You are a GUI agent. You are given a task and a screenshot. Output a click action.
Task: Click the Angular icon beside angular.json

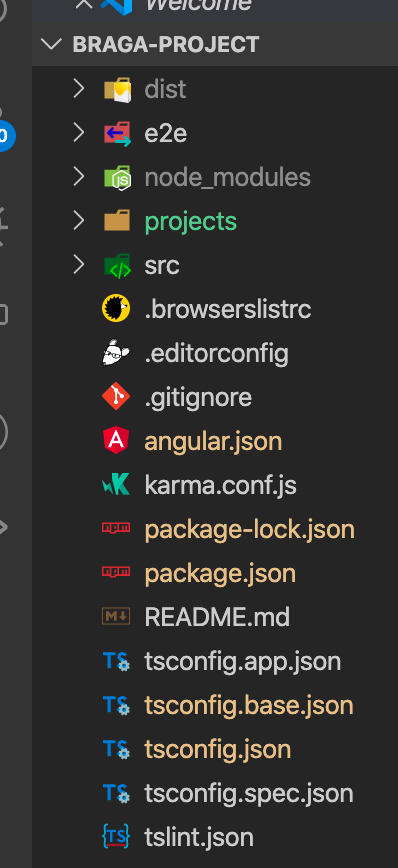tap(116, 441)
